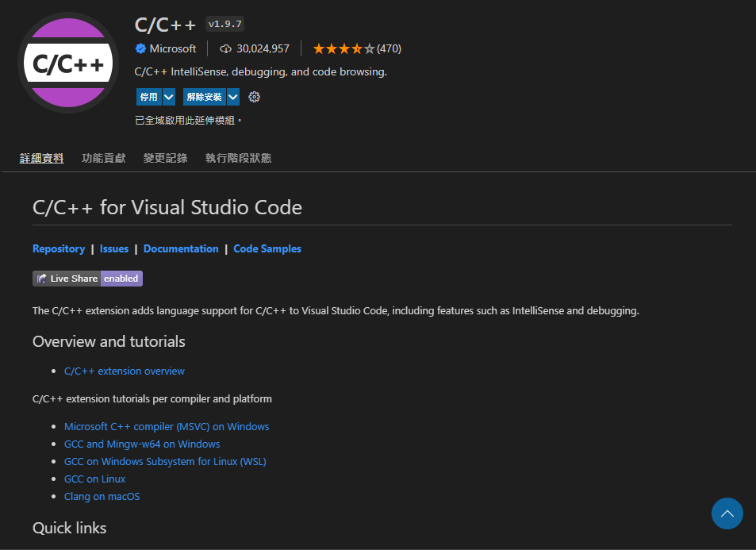This screenshot has width=756, height=550.
Task: Click the scroll-to-top arrow button
Action: [x=727, y=513]
